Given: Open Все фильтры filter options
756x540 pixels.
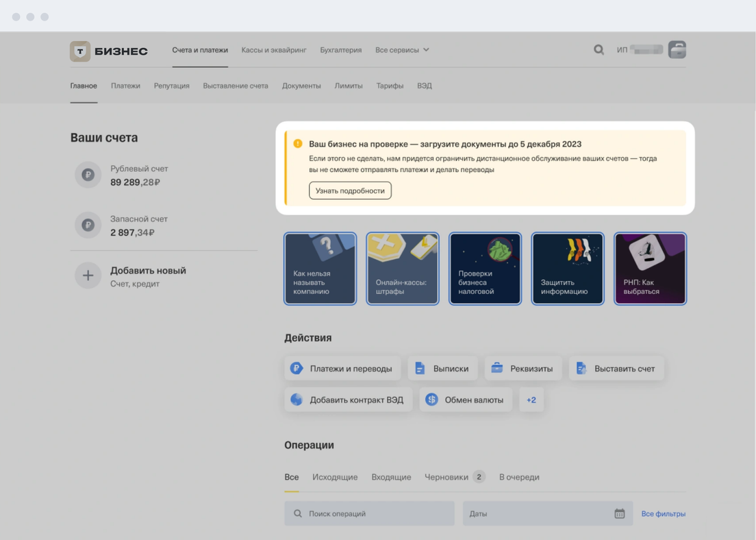Looking at the screenshot, I should (663, 513).
